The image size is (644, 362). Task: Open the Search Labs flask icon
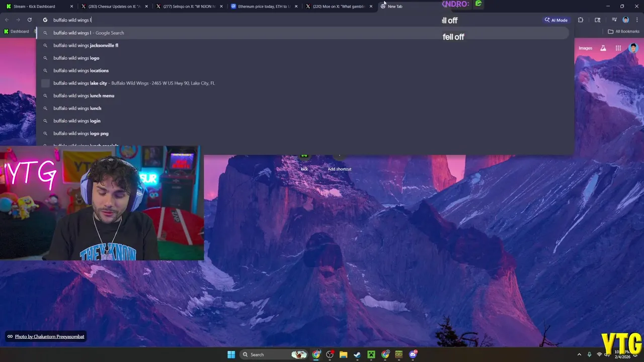click(x=603, y=48)
